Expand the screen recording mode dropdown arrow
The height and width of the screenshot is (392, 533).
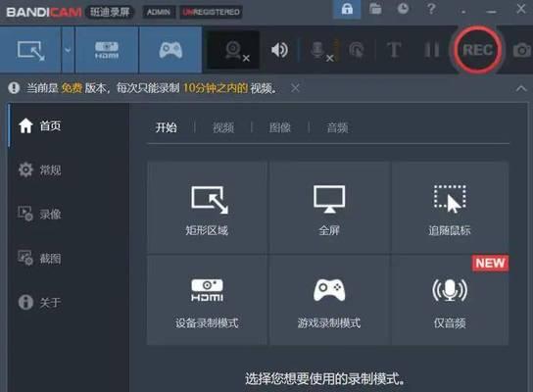(x=68, y=50)
